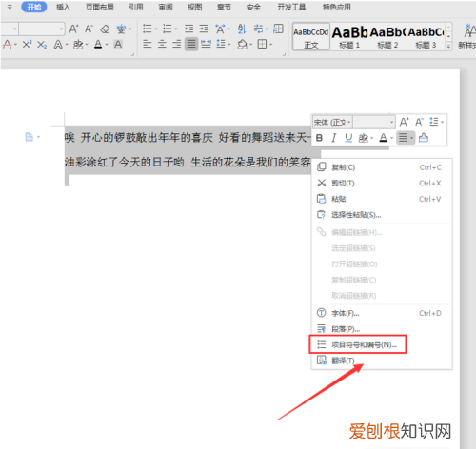
Task: Click the decrease indent icon
Action: click(189, 29)
